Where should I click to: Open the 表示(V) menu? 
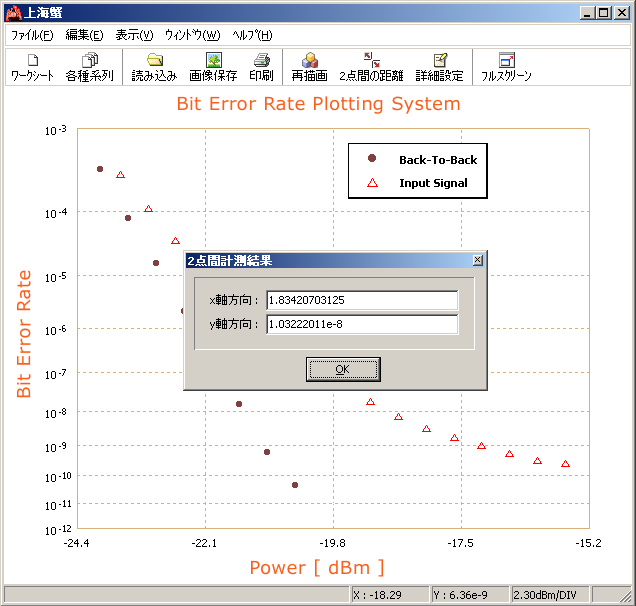click(x=134, y=35)
